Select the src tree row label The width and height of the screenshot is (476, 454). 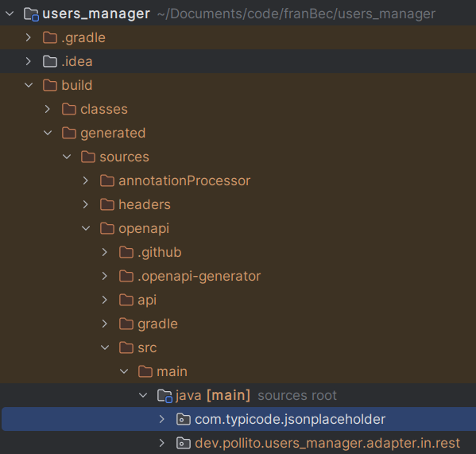pyautogui.click(x=147, y=348)
